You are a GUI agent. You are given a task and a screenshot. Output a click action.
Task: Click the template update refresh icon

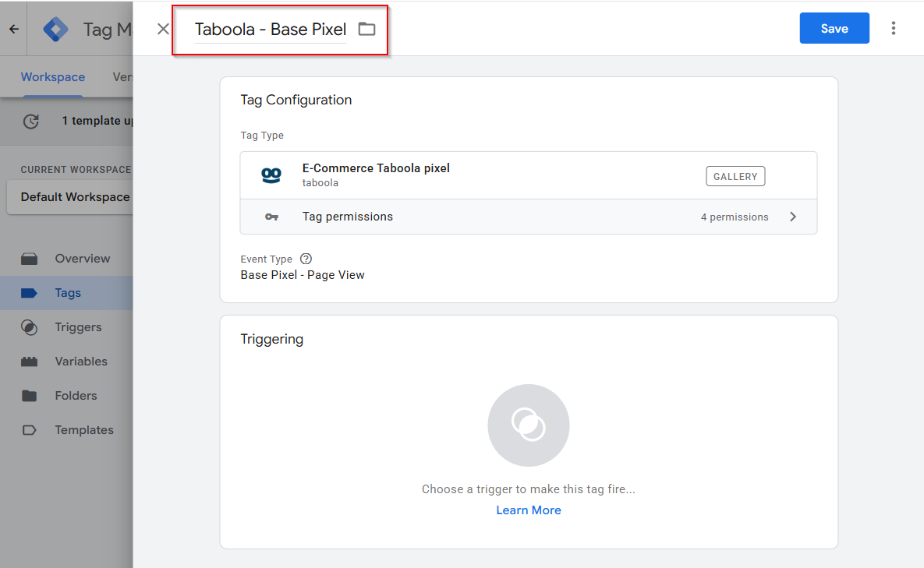(31, 122)
